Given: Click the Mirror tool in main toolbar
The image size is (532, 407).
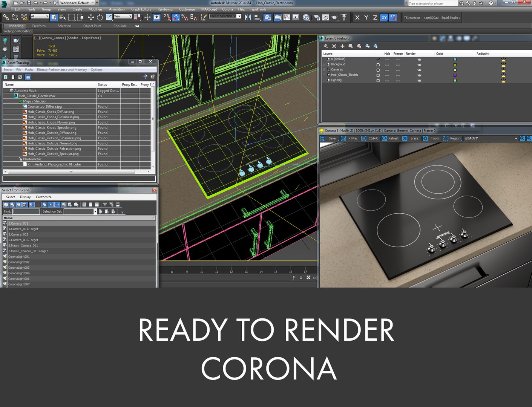Looking at the screenshot, I should coord(248,17).
